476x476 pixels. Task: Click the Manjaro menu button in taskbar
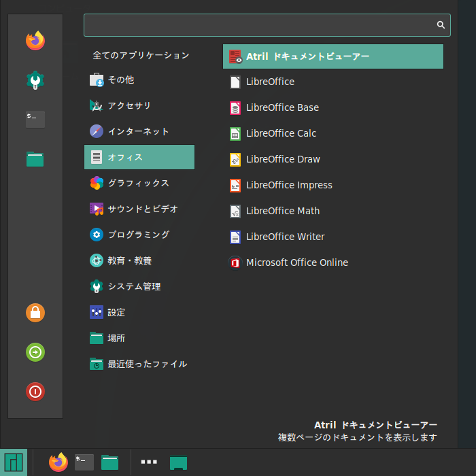(14, 462)
